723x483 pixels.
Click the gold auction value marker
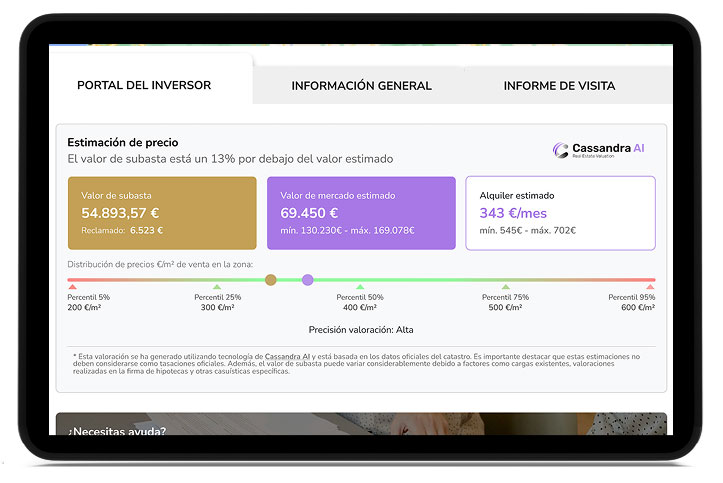(270, 280)
